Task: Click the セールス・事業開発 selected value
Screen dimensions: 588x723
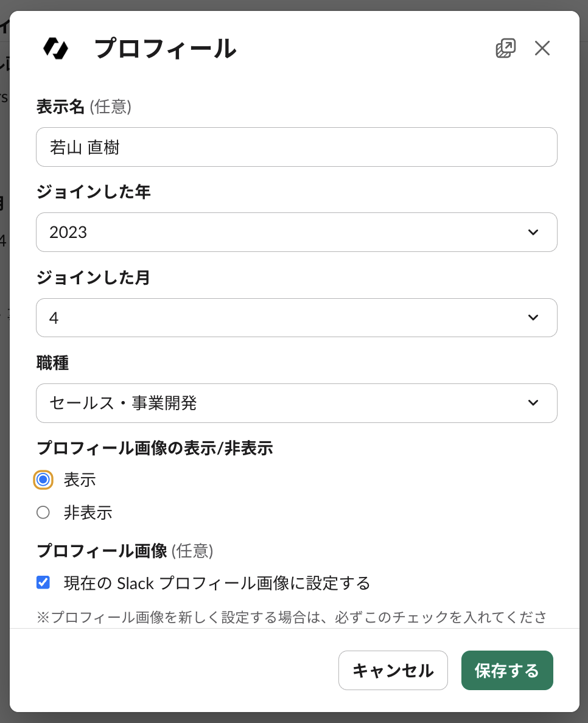Action: point(123,403)
